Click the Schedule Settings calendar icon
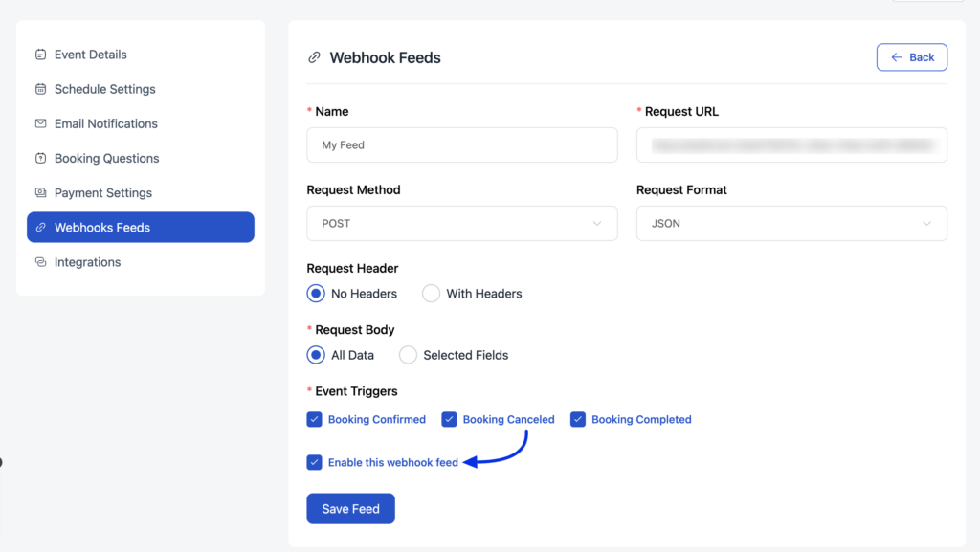 (x=40, y=89)
